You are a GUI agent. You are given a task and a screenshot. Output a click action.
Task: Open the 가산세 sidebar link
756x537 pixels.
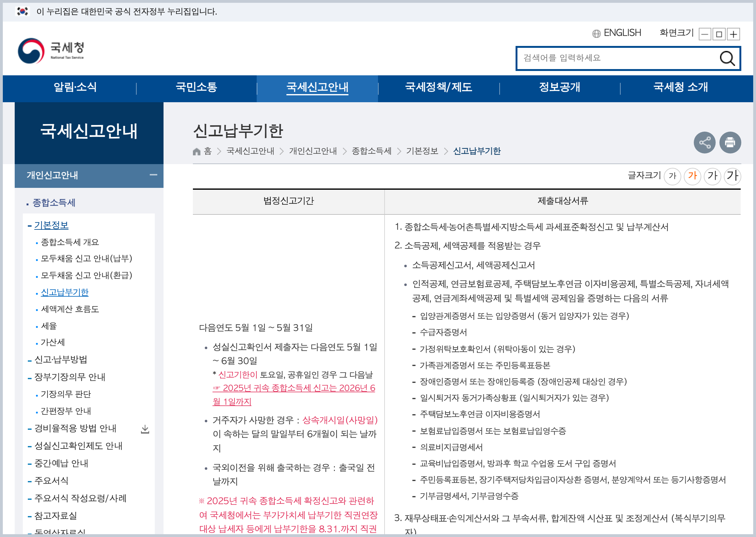coord(53,342)
